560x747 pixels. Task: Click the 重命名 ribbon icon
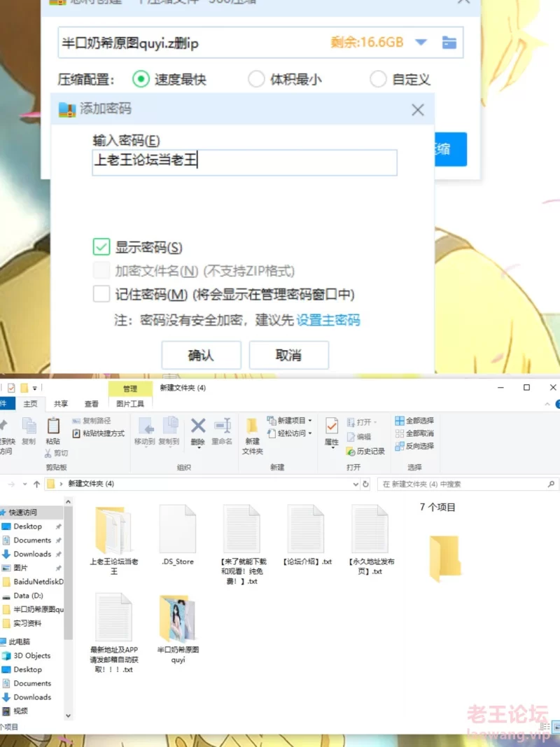click(x=222, y=431)
